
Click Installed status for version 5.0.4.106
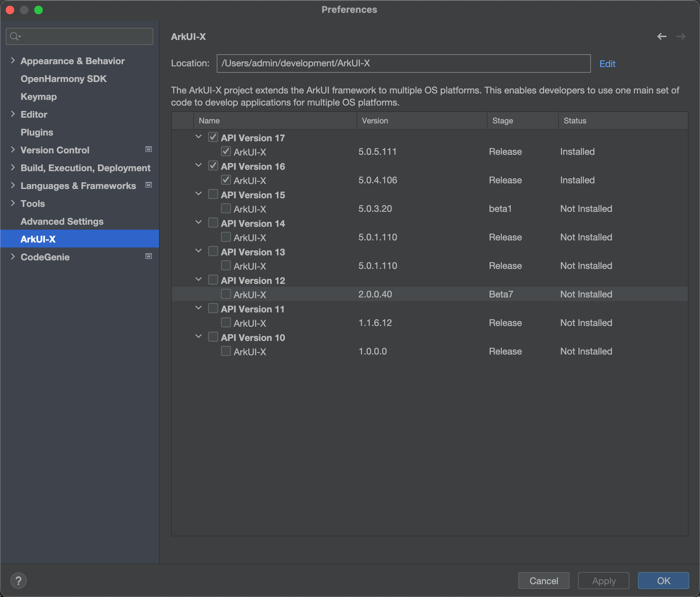[x=577, y=180]
